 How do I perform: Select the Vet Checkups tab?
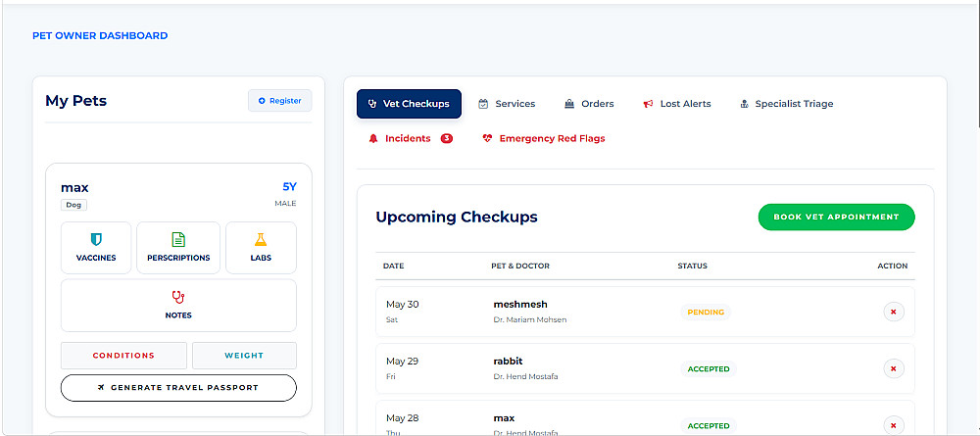click(409, 104)
